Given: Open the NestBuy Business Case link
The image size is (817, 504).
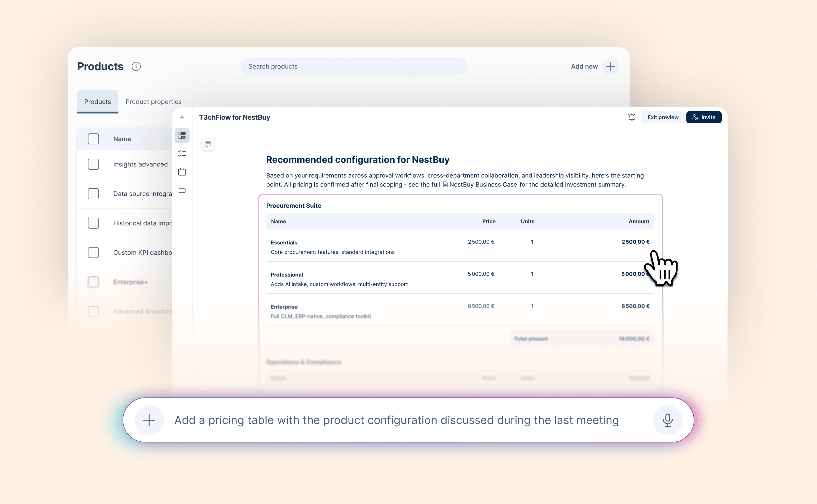Looking at the screenshot, I should (x=480, y=184).
